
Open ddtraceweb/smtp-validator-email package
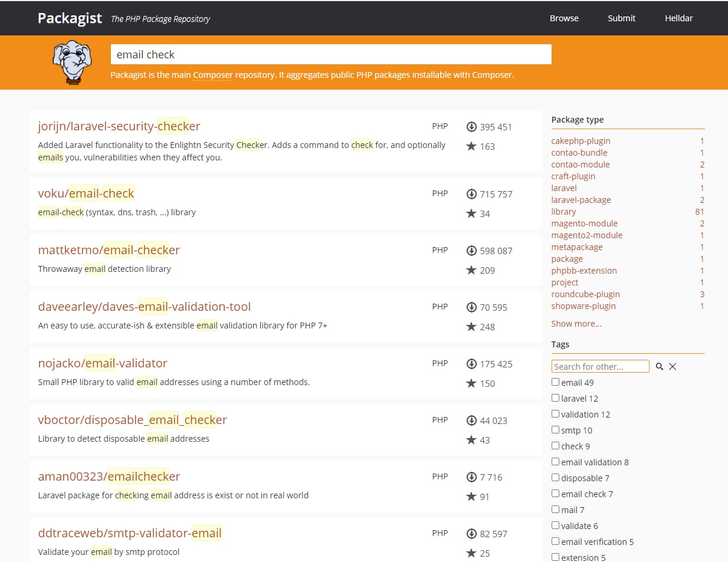pos(130,533)
